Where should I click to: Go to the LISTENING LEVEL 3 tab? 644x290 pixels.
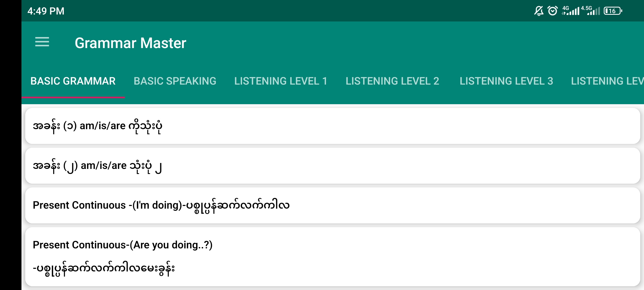click(x=506, y=81)
